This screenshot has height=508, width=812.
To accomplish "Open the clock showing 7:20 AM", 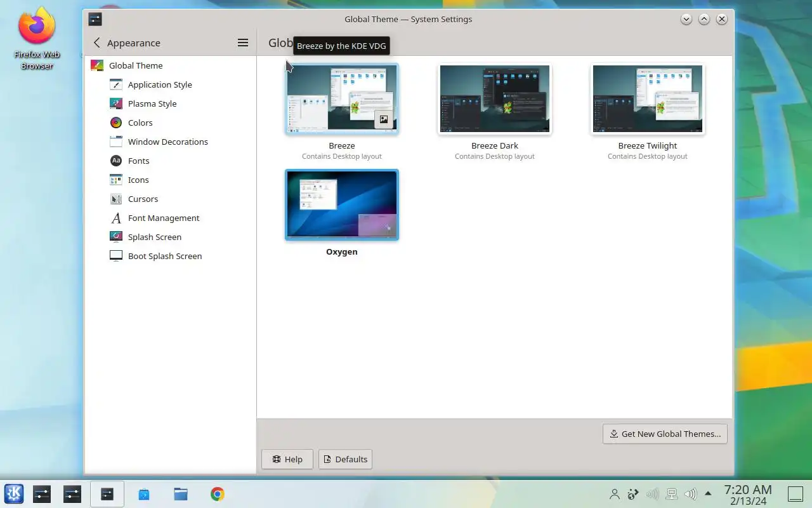I will pyautogui.click(x=748, y=494).
